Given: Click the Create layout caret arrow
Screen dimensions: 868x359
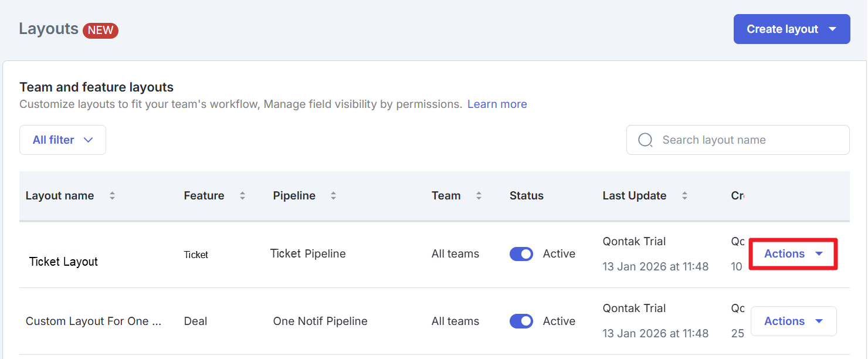Looking at the screenshot, I should click(x=832, y=29).
